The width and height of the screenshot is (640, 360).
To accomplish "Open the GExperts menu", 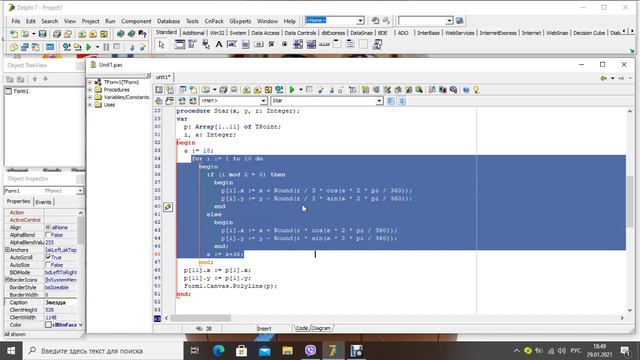I will 240,21.
